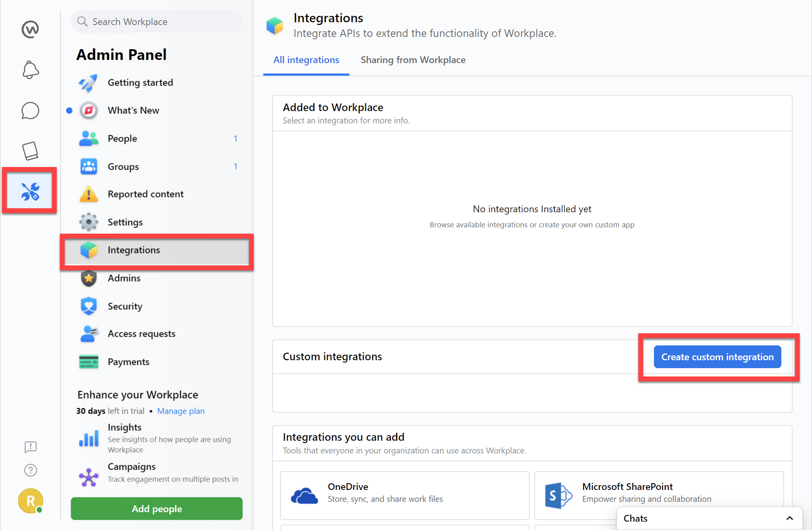Click the People icon
Image resolution: width=812 pixels, height=530 pixels.
(x=89, y=138)
